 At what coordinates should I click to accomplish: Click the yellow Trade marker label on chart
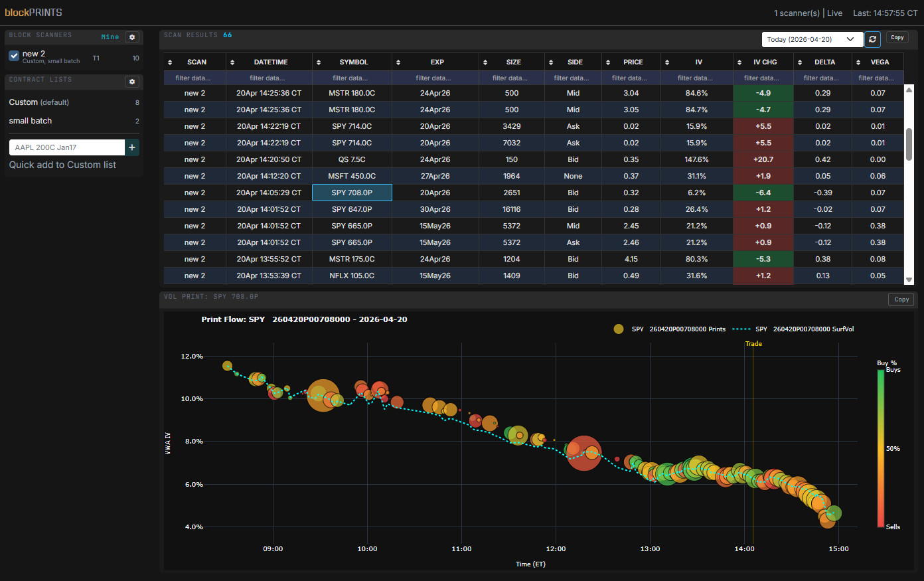[753, 344]
